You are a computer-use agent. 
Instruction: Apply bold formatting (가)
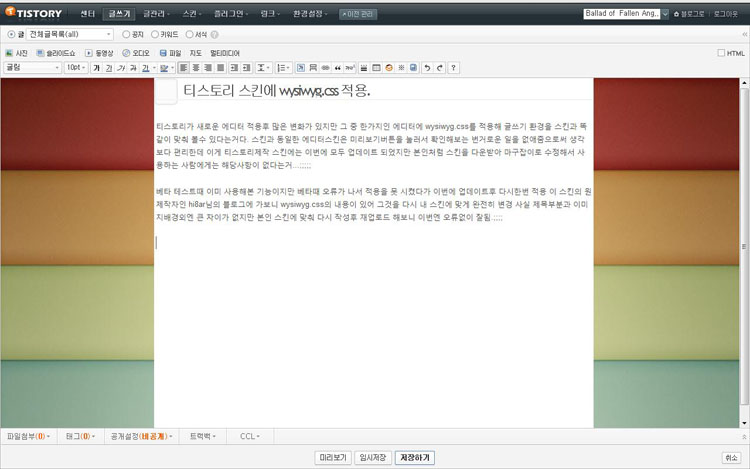click(x=97, y=68)
